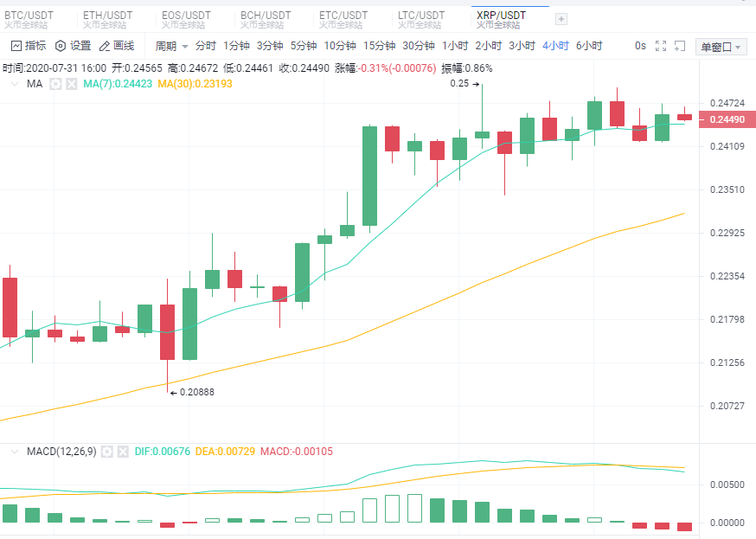Screen dimensions: 756x539
Task: Open the 单窗口 window layout dropdown
Action: click(x=721, y=47)
